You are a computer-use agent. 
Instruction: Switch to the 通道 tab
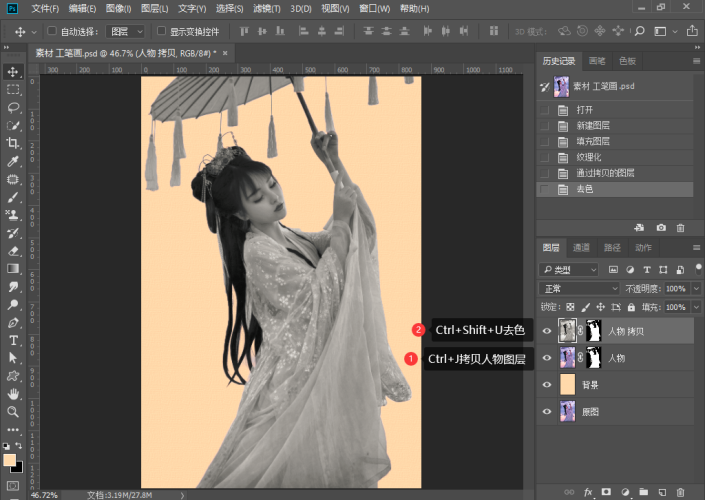pyautogui.click(x=581, y=248)
